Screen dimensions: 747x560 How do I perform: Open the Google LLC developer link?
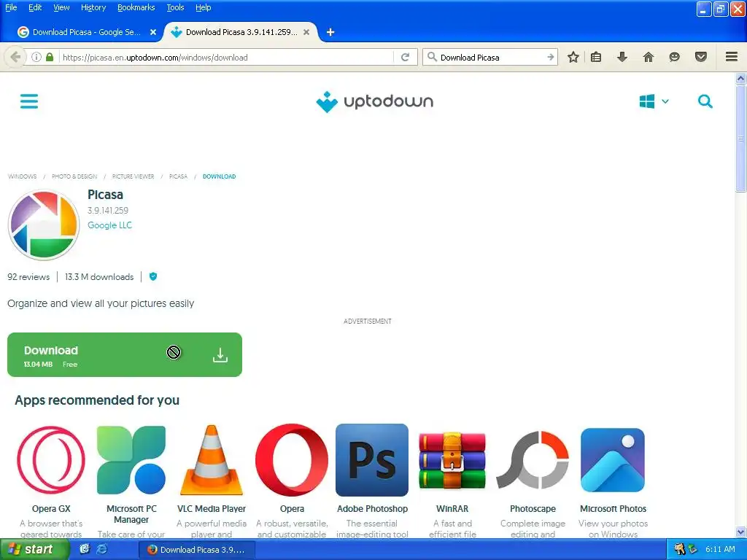109,225
